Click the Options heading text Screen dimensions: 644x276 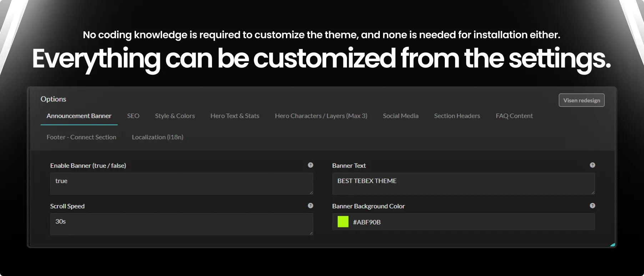53,99
